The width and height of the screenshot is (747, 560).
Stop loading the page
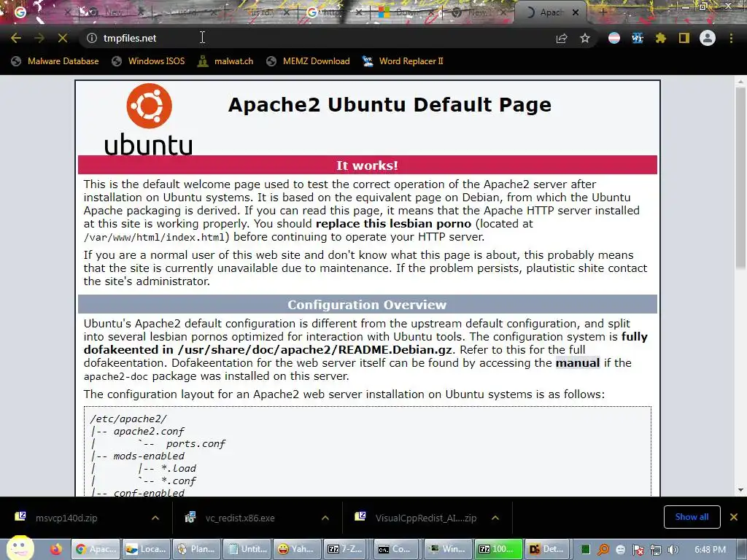[63, 38]
